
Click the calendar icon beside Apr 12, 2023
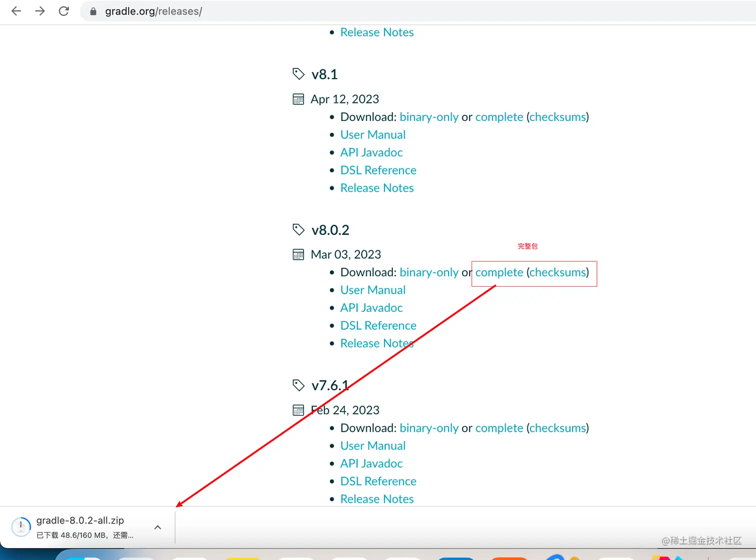pos(298,99)
